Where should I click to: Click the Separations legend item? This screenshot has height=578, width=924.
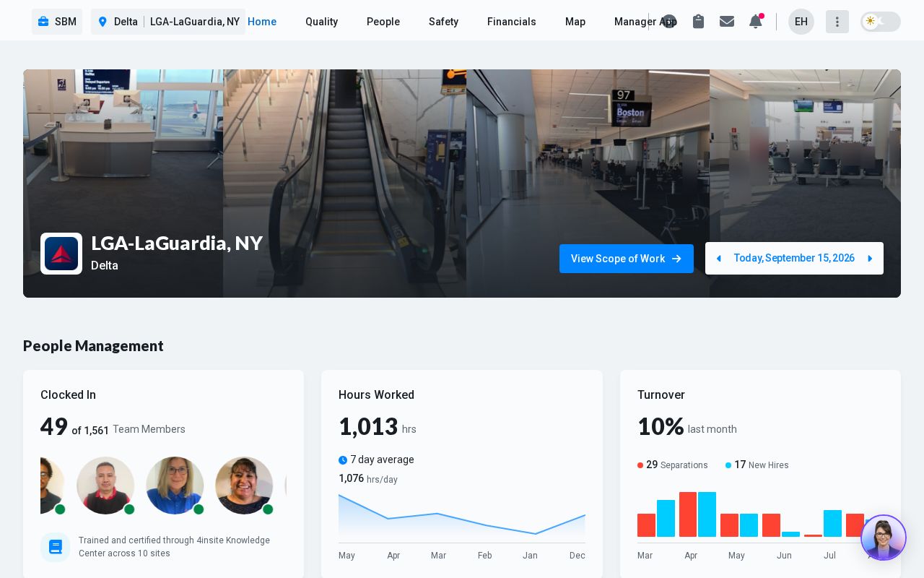(x=673, y=465)
